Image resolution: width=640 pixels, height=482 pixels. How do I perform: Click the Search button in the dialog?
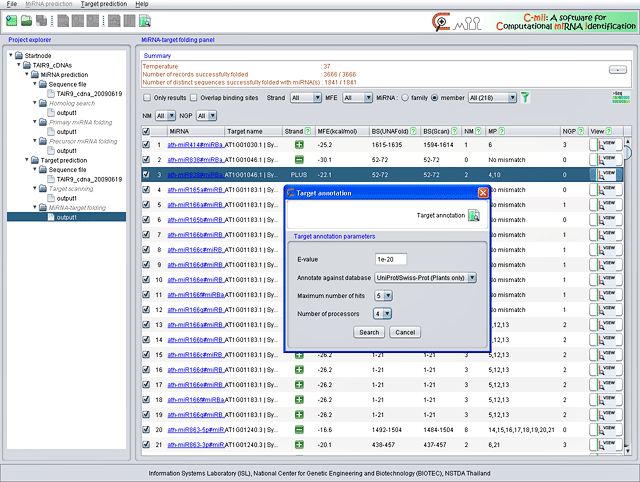[x=369, y=332]
